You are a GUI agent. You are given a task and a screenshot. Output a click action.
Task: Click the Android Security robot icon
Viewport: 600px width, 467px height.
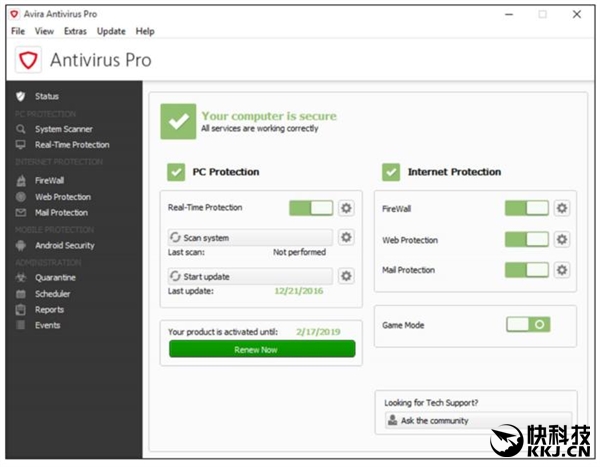click(21, 245)
